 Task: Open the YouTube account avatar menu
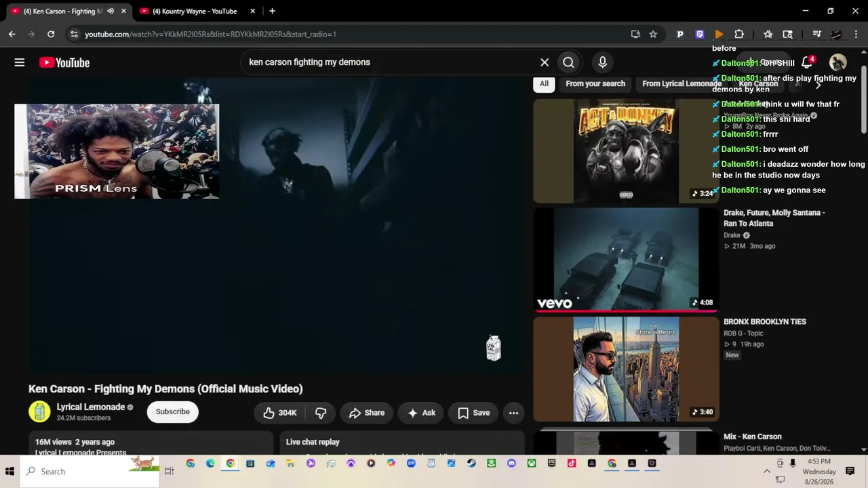click(838, 62)
